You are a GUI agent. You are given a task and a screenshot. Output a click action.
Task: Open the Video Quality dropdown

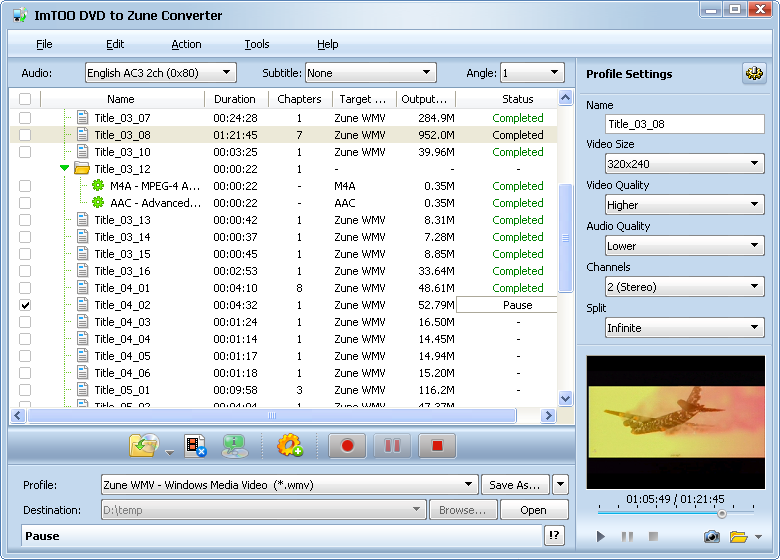pyautogui.click(x=685, y=204)
